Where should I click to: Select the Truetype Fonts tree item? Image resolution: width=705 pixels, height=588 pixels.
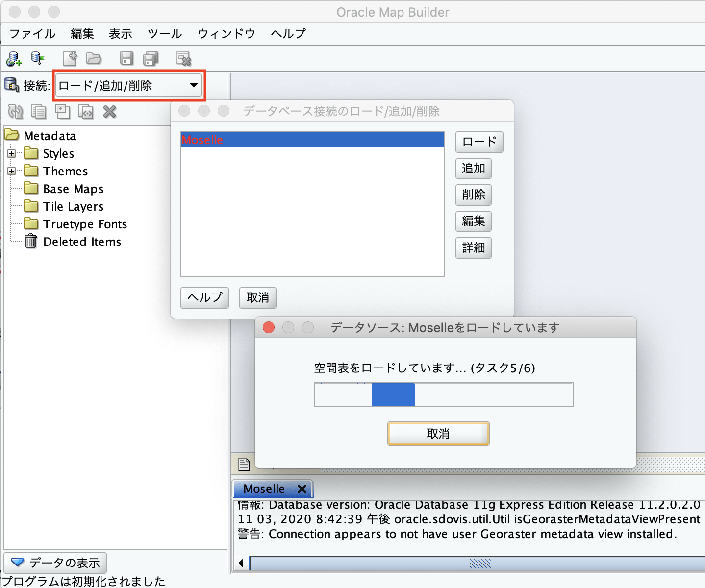tap(85, 224)
